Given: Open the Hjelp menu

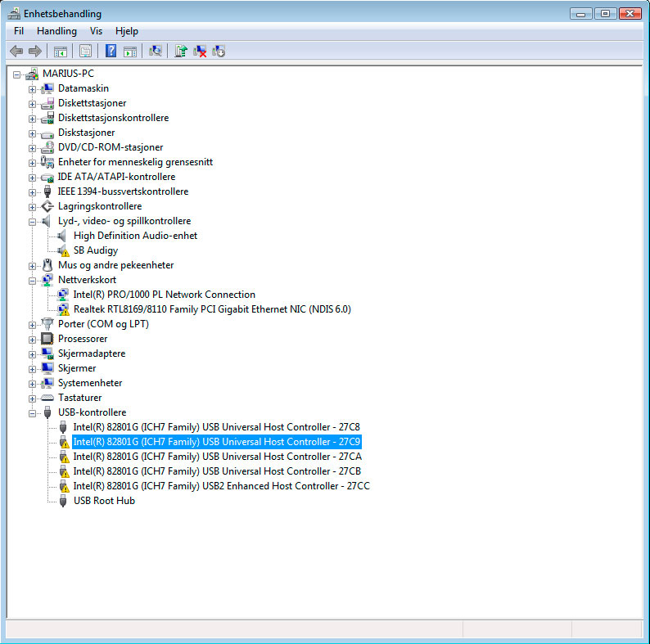Looking at the screenshot, I should point(127,31).
